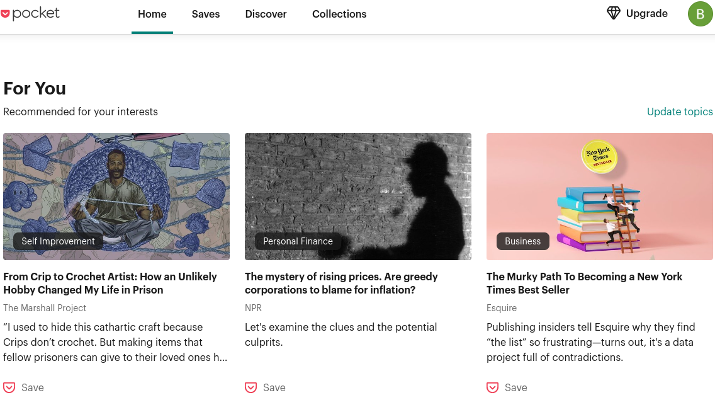Click the crochet article excerpt text
715x400 pixels.
(x=115, y=342)
